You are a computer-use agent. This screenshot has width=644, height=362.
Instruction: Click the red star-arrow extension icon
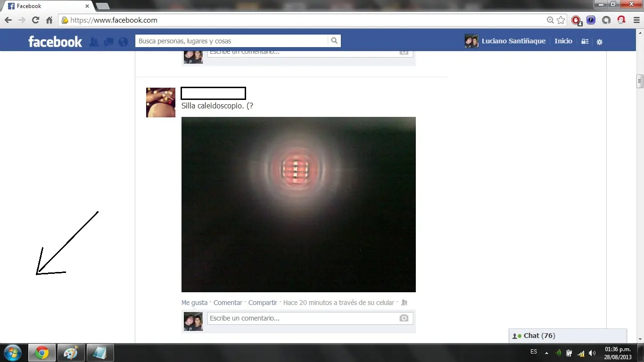point(621,20)
